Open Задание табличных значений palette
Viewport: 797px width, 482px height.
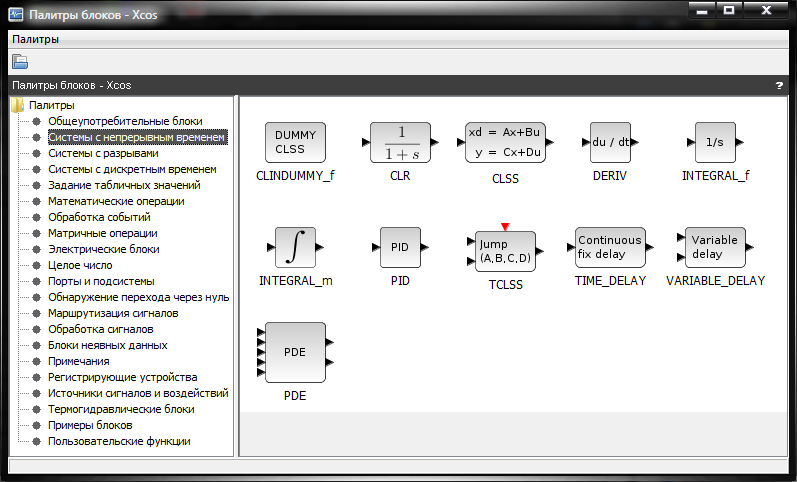124,185
